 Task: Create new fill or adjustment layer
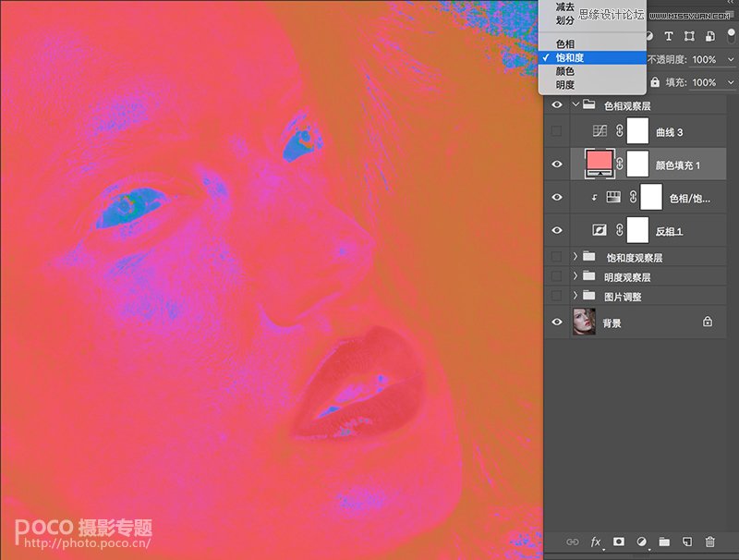[x=641, y=542]
